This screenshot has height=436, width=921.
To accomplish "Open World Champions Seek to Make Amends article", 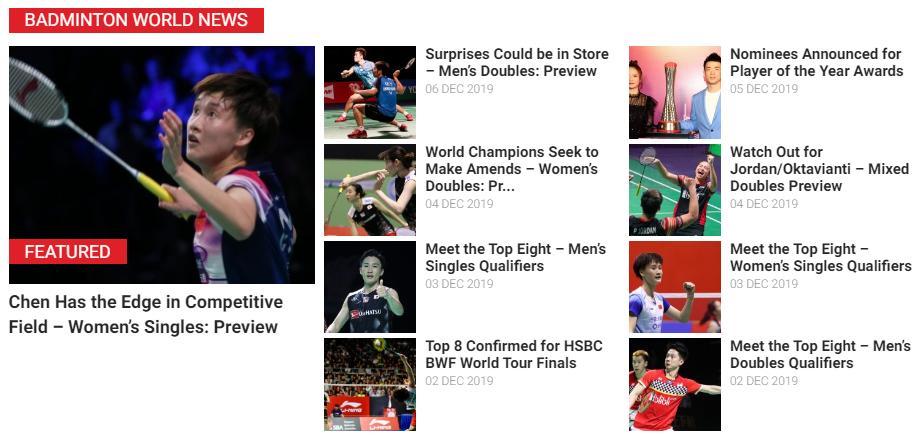I will 512,169.
